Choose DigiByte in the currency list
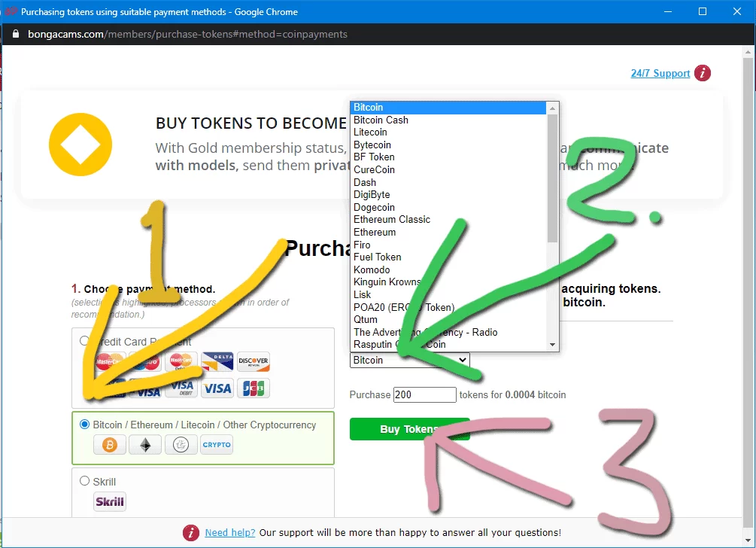 (448, 195)
